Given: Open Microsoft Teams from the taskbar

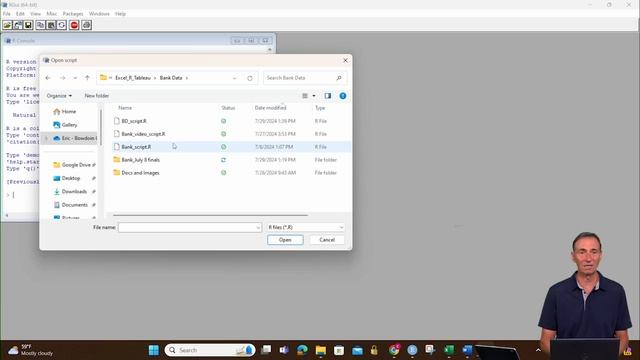Looking at the screenshot, I should point(284,350).
